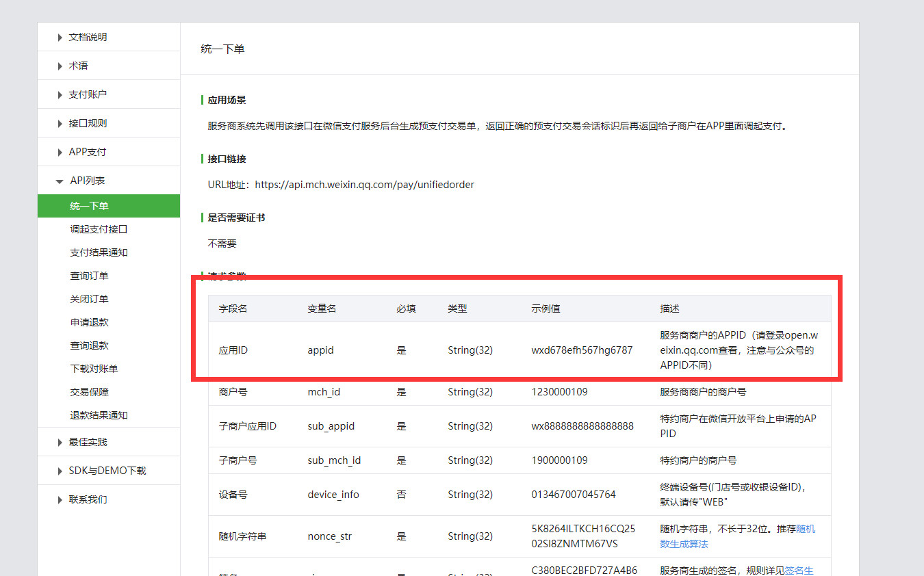Open the 查询退款 API page
This screenshot has height=576, width=924.
89,345
